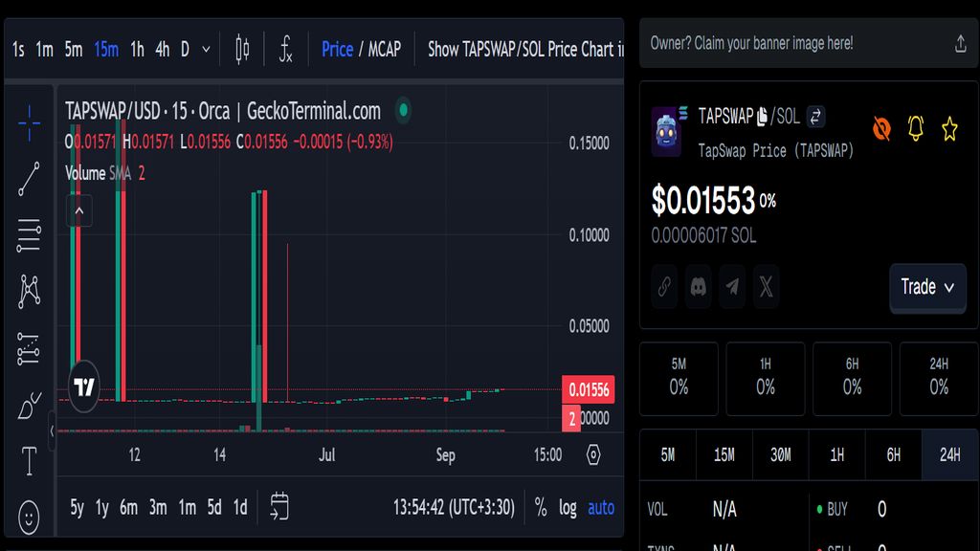
Task: Open chart scale settings gear
Action: click(593, 454)
